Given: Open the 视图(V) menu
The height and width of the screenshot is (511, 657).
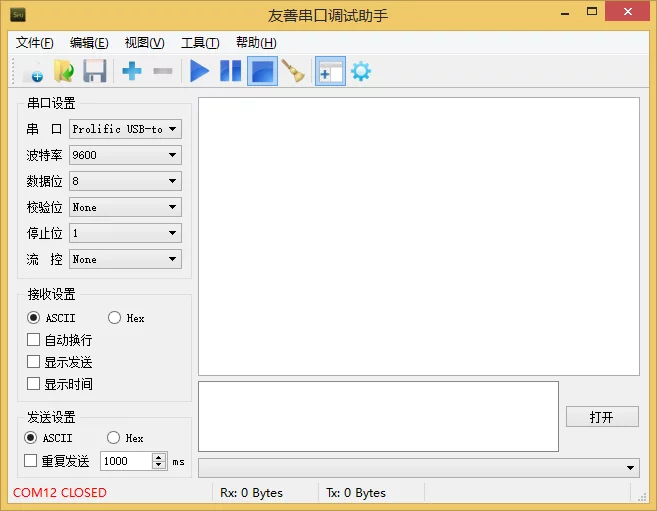Looking at the screenshot, I should [x=145, y=43].
